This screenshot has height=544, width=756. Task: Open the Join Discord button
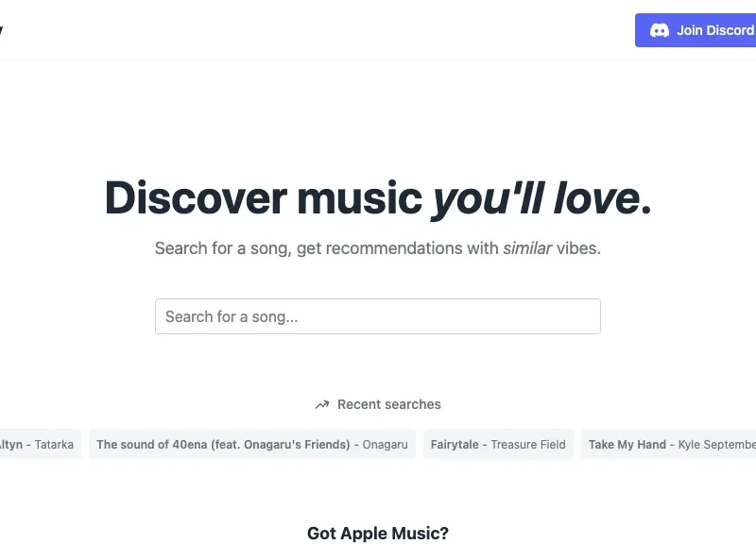pos(696,30)
